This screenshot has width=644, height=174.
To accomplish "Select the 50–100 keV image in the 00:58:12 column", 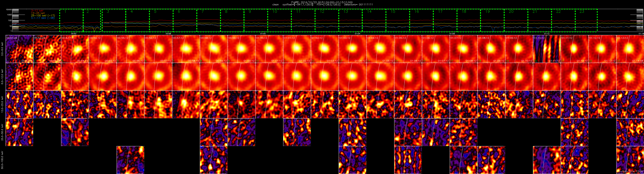I will (214, 160).
